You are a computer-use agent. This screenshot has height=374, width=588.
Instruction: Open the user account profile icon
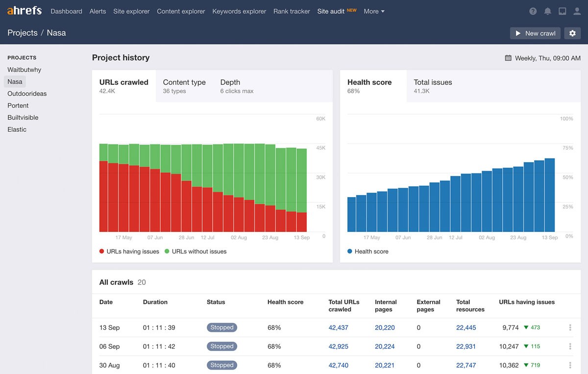[x=577, y=11]
